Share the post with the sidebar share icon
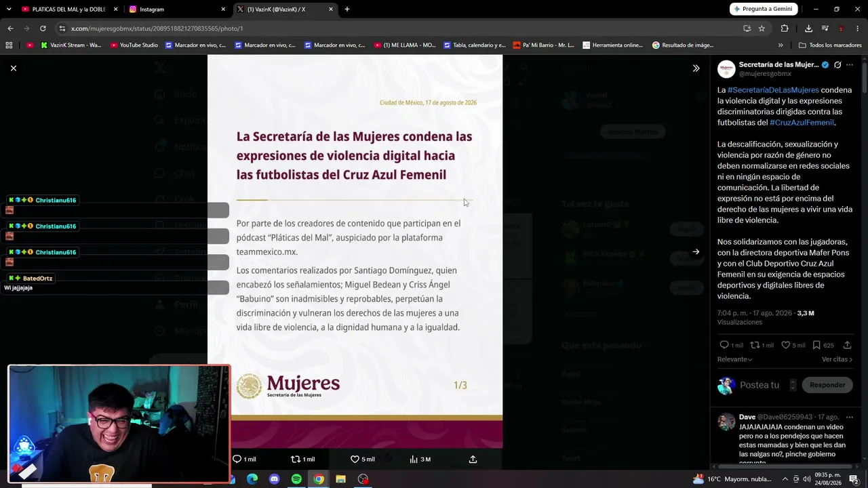The height and width of the screenshot is (488, 868). [x=847, y=345]
